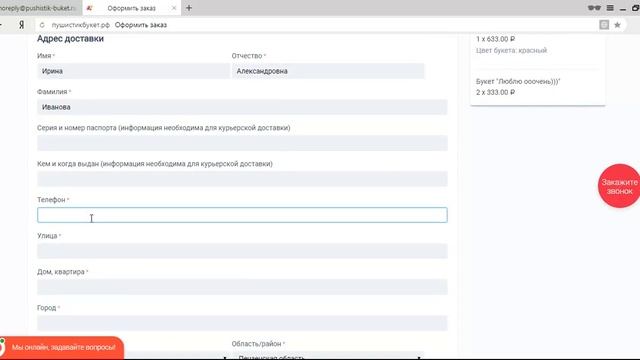
Task: Click the Улица input field
Action: tap(242, 251)
